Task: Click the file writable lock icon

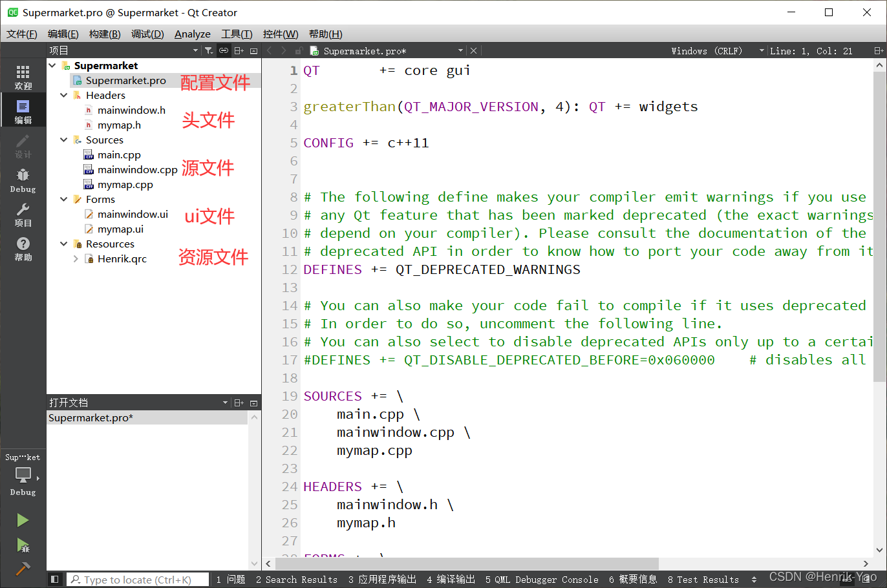Action: (299, 50)
